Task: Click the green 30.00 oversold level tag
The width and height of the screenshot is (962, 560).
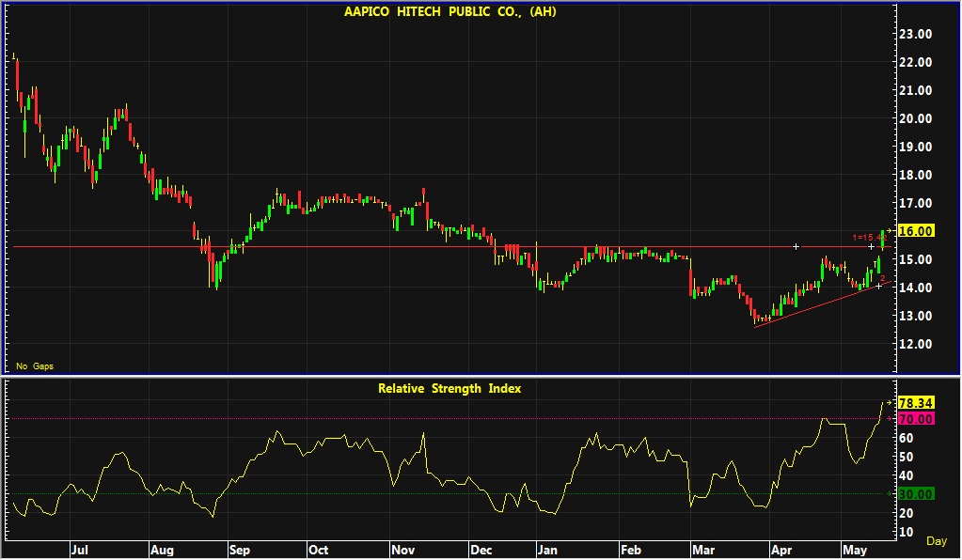Action: click(915, 494)
